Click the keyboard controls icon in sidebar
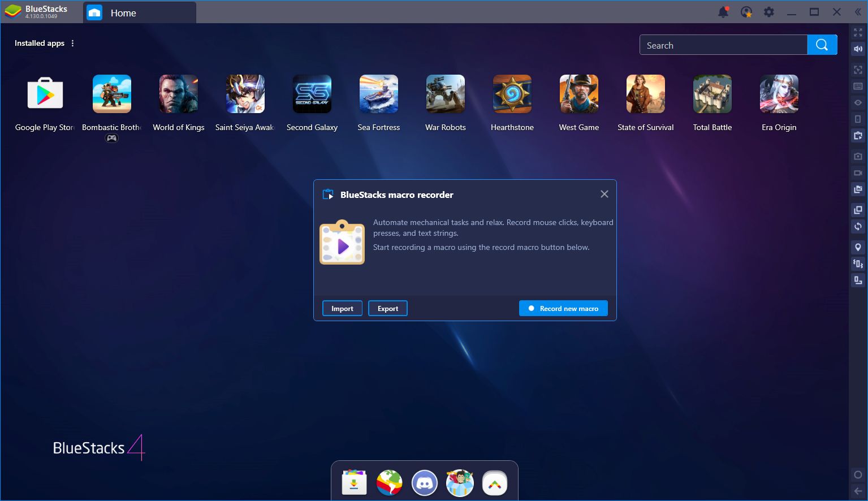 click(x=858, y=86)
